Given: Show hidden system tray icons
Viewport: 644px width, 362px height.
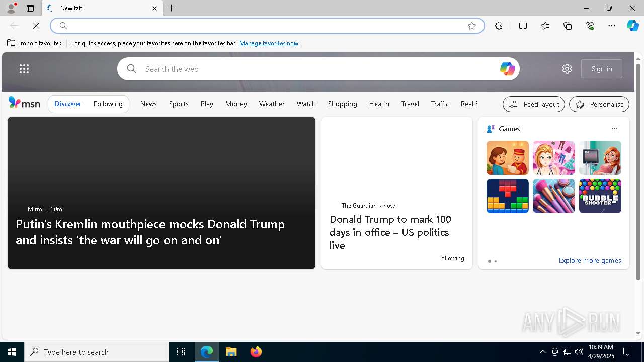Looking at the screenshot, I should 542,352.
